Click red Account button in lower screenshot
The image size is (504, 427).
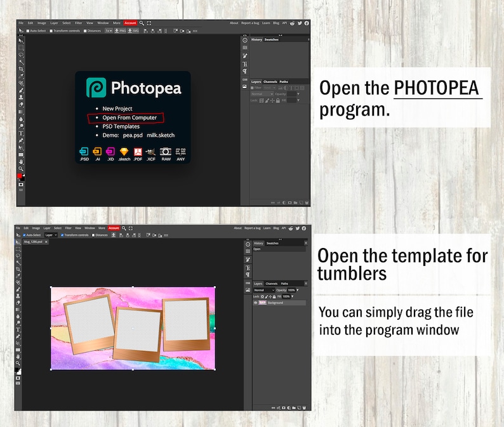pos(114,228)
